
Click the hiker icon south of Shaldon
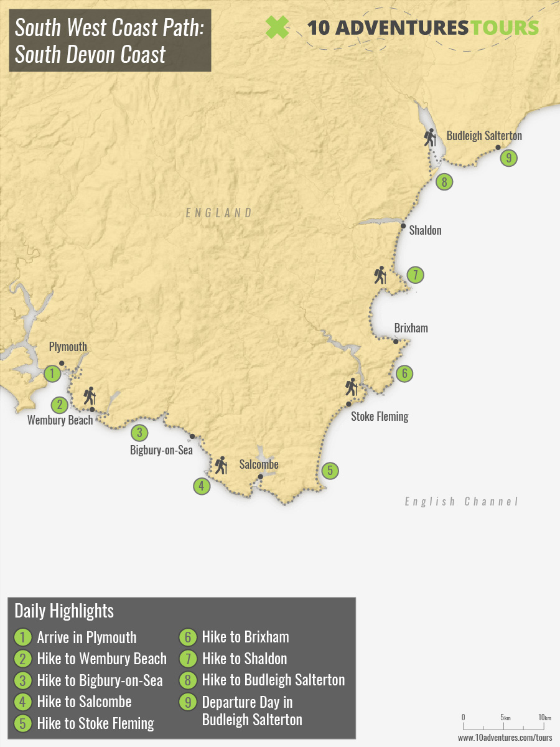380,275
